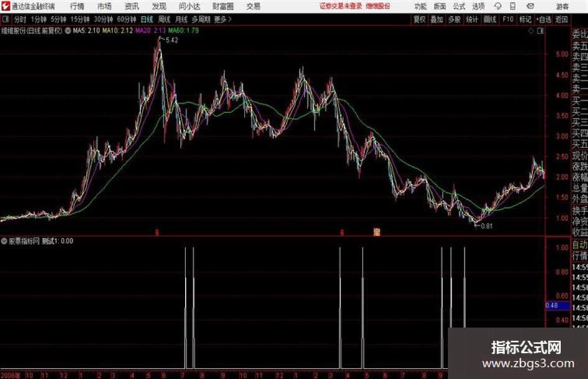The width and height of the screenshot is (588, 379).
Task: Open the 行情 menu
Action: click(x=77, y=6)
